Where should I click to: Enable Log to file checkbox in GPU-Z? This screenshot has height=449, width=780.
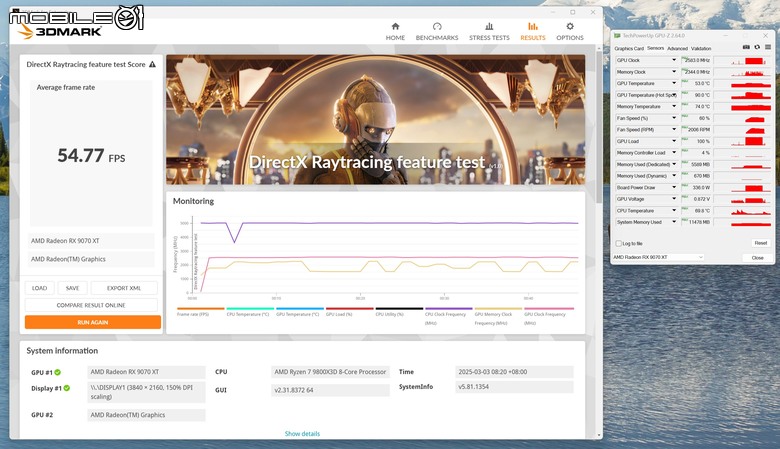[x=619, y=244]
